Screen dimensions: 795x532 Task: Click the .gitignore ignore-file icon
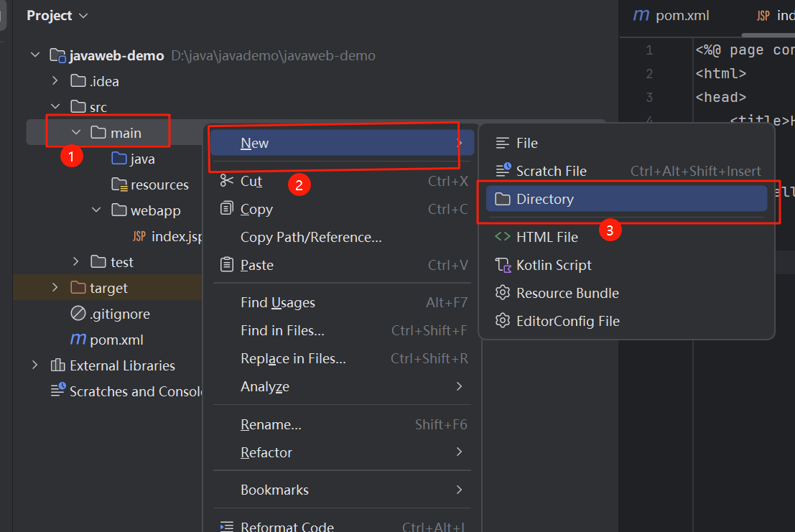click(78, 313)
